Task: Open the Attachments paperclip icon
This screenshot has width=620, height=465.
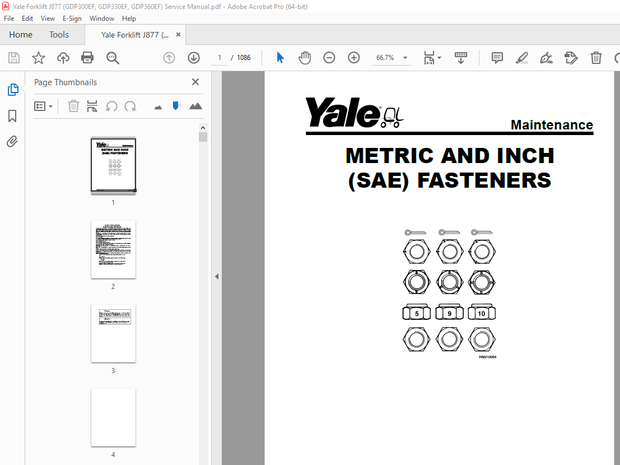Action: click(x=12, y=141)
